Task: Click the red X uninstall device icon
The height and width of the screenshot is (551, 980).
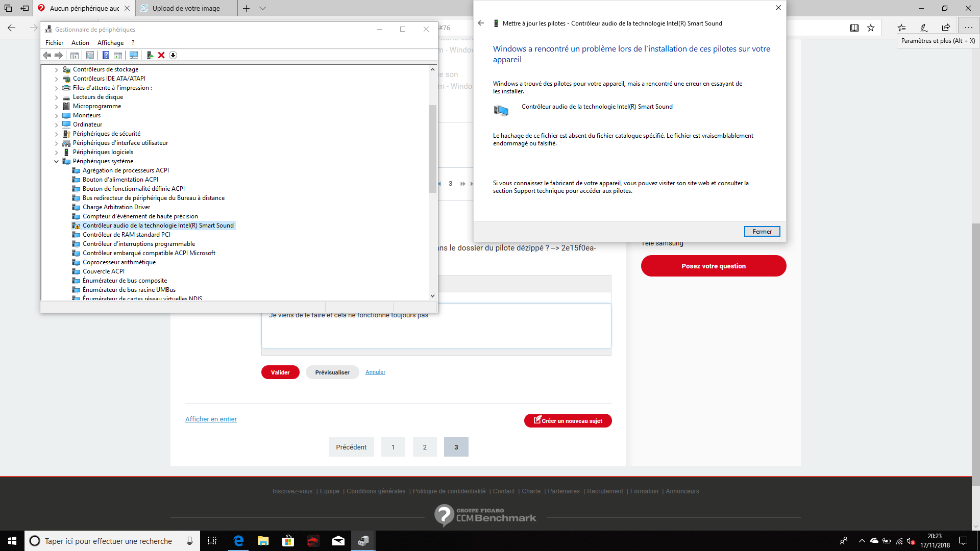Action: (161, 55)
